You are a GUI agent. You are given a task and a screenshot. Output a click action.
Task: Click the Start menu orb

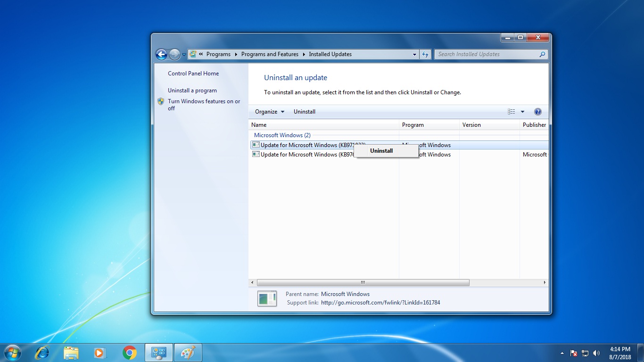(x=12, y=352)
